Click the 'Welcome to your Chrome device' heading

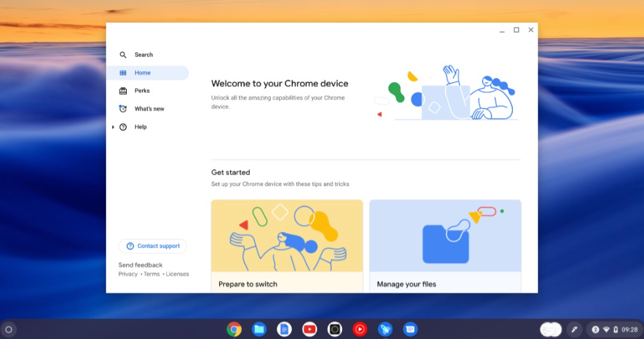coord(280,84)
